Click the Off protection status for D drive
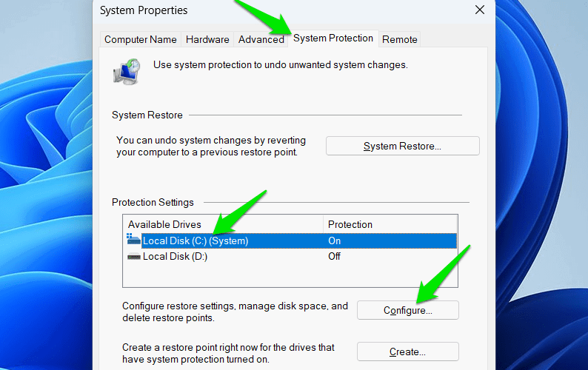588x370 pixels. pos(335,257)
